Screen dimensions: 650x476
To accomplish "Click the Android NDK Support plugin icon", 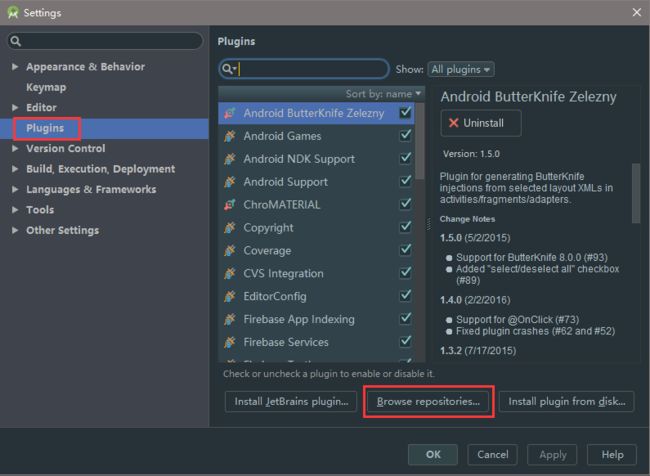I will pyautogui.click(x=230, y=159).
